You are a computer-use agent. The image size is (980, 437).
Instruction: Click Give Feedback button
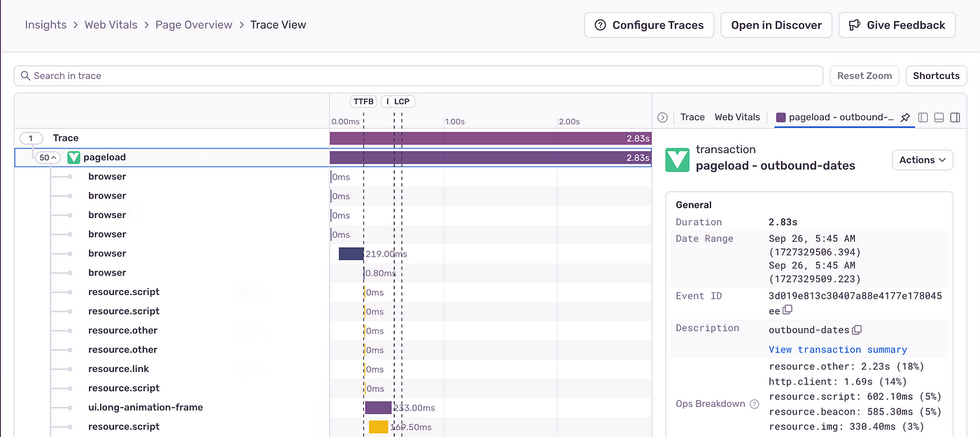[x=897, y=25]
